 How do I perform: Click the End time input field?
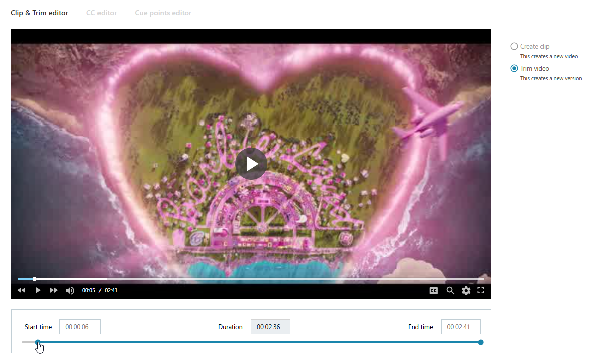tap(461, 327)
